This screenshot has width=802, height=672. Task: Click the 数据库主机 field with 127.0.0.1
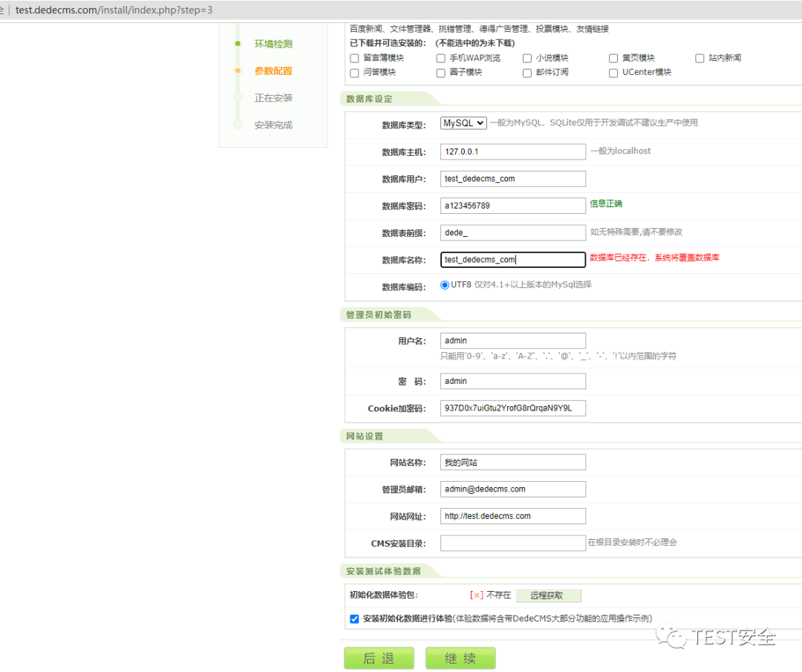click(x=513, y=152)
